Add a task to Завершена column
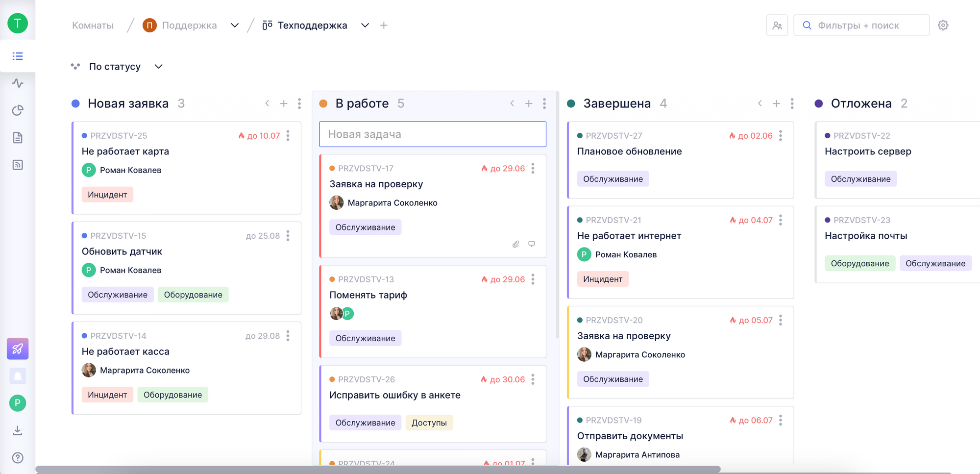 (776, 103)
